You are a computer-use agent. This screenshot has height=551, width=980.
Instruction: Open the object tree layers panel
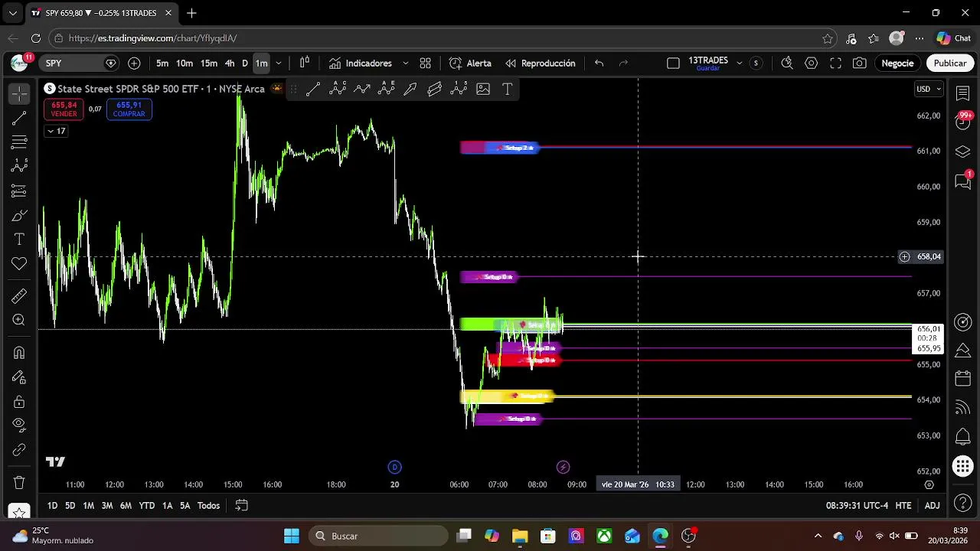[963, 152]
